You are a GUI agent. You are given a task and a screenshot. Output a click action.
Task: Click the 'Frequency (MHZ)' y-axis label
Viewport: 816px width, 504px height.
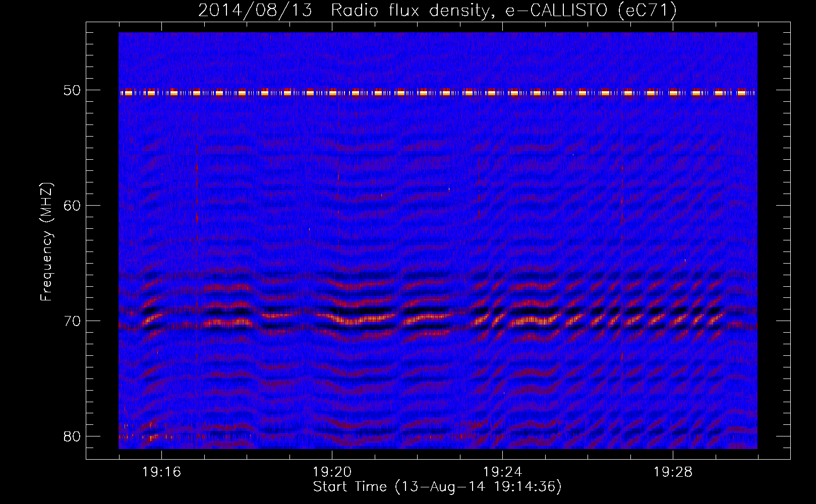click(x=46, y=242)
